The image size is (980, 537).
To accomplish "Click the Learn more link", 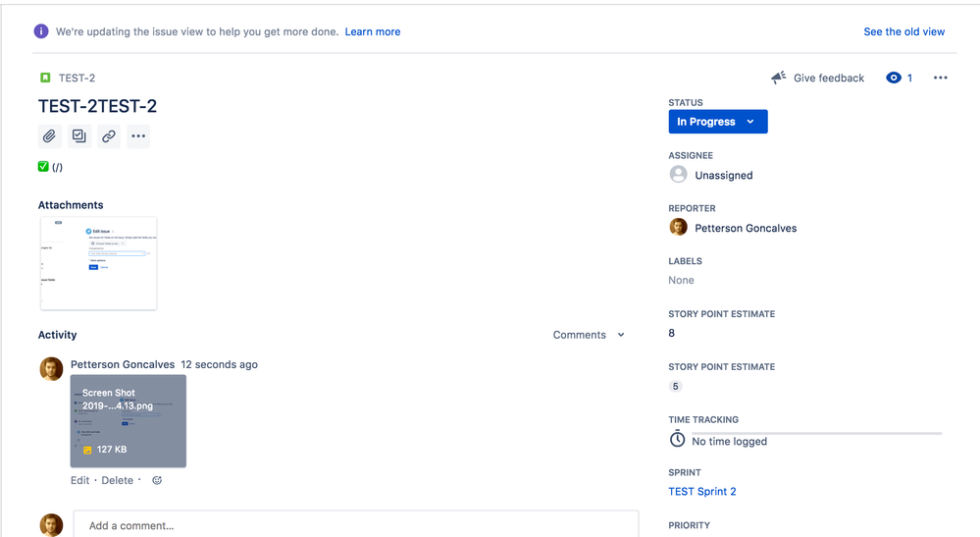I will 373,31.
